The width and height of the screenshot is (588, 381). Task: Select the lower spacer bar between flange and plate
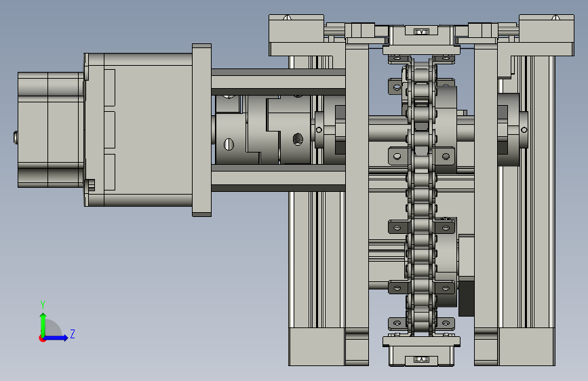click(x=278, y=178)
